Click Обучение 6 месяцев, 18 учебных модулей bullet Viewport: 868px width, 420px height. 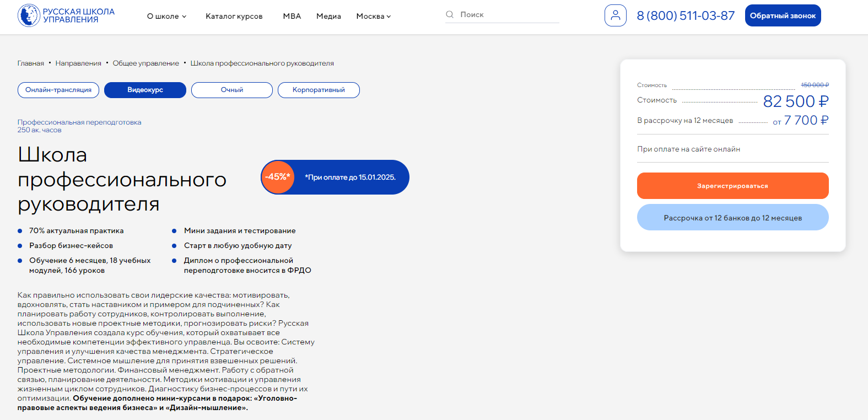tap(90, 265)
